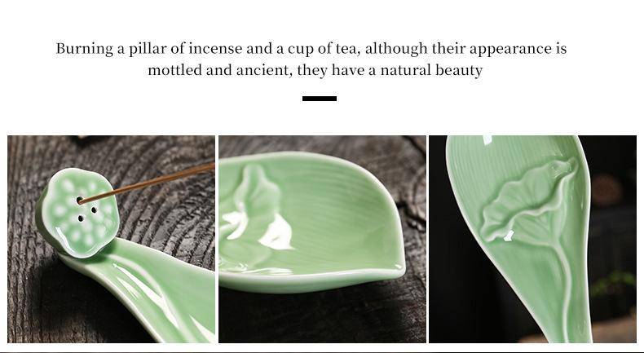
Task: Click the text line 'mottled and ancient'
Action: point(315,70)
